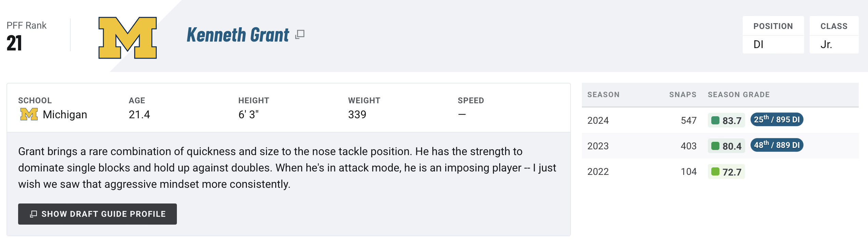Click the green grade square for 2023
Image resolution: width=868 pixels, height=242 pixels.
coord(715,146)
